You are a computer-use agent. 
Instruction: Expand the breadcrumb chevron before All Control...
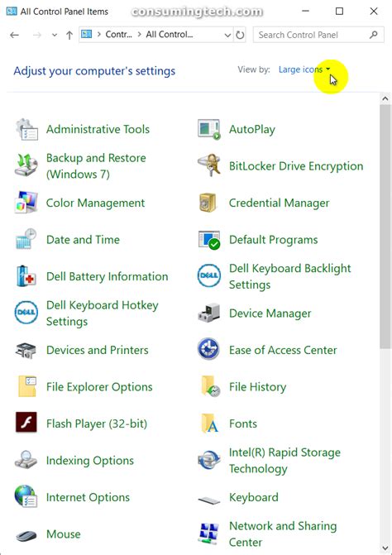point(140,35)
